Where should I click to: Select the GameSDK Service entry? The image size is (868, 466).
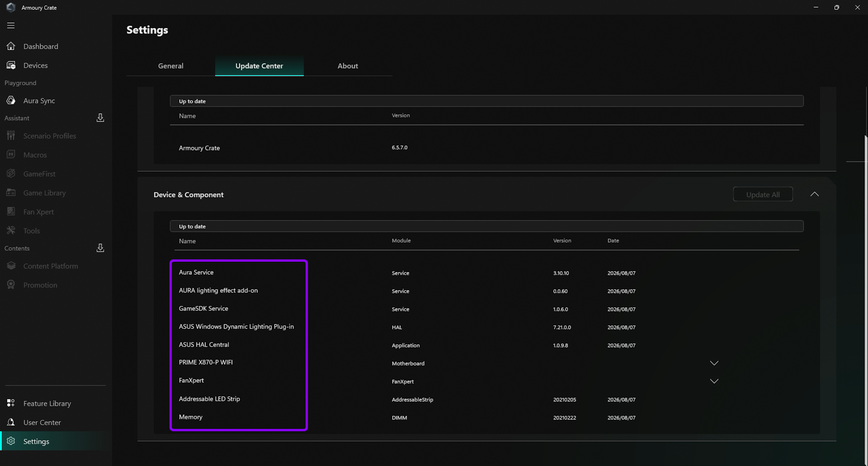point(203,309)
